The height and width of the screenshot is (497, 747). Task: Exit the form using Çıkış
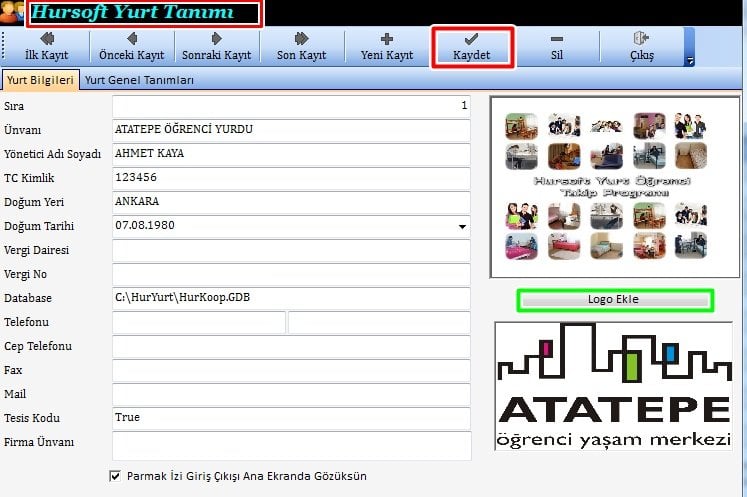[641, 46]
